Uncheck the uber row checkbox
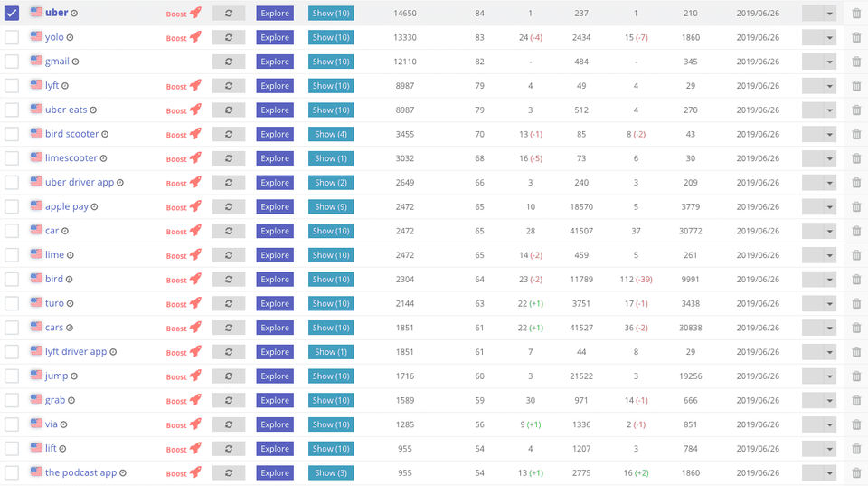 tap(12, 13)
